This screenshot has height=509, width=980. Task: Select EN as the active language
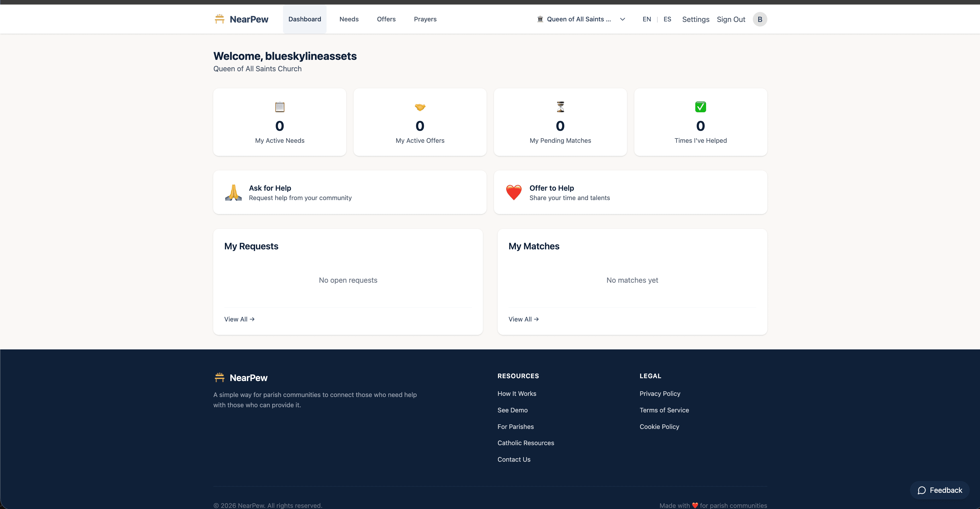(646, 19)
